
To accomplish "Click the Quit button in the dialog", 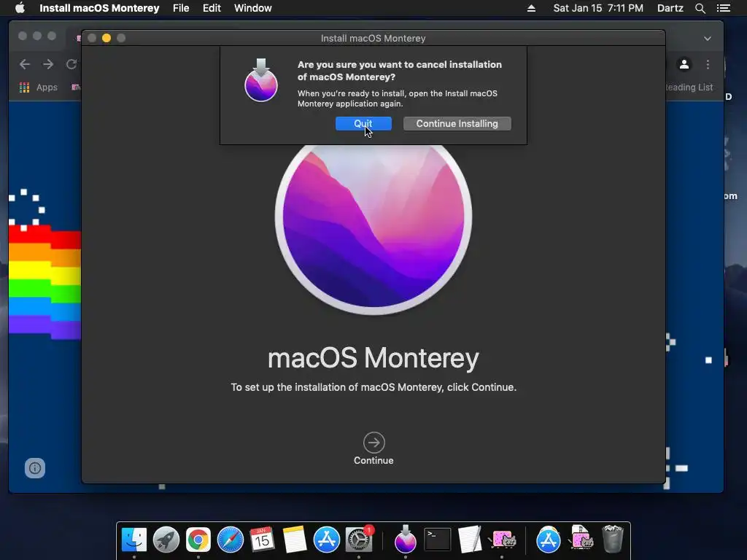I will pos(363,123).
